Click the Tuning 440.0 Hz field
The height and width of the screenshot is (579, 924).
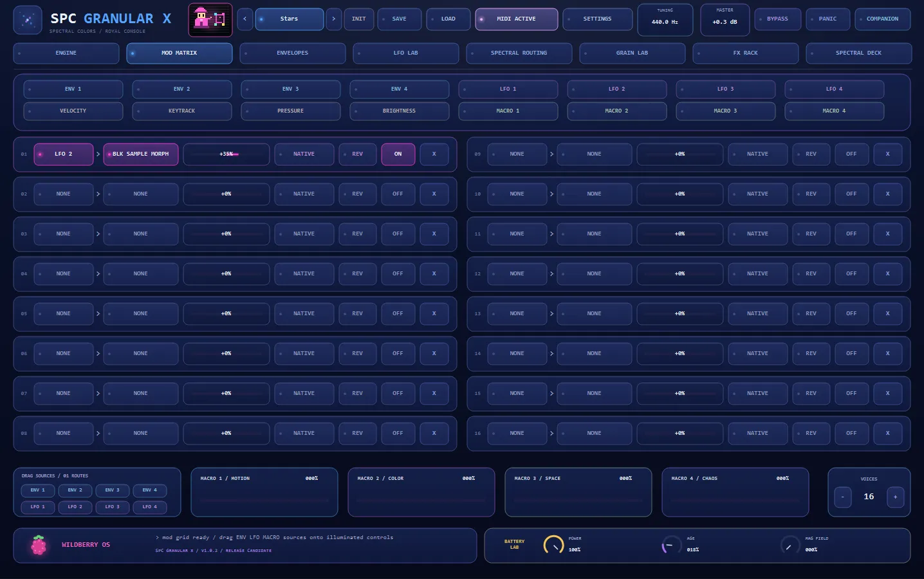[x=665, y=19]
